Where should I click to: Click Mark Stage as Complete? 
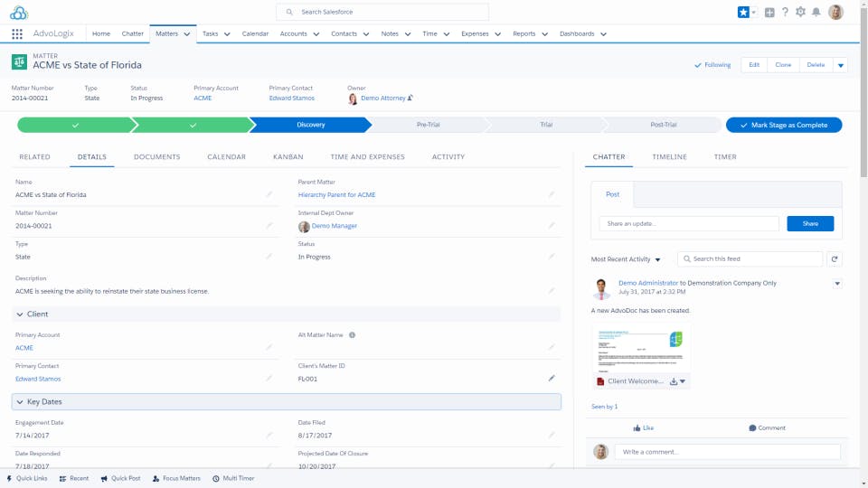pyautogui.click(x=784, y=125)
